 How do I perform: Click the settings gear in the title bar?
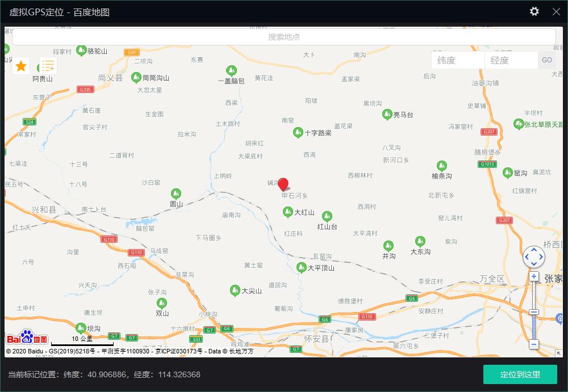point(534,11)
